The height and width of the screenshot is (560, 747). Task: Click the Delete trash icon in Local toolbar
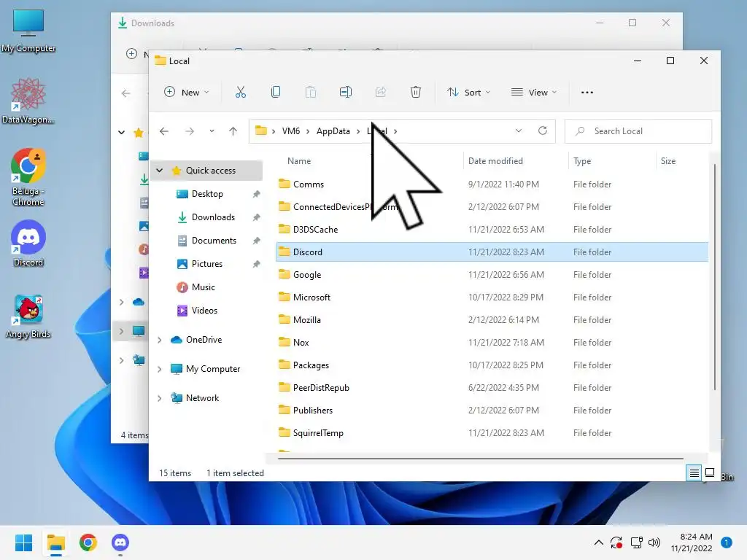click(415, 92)
